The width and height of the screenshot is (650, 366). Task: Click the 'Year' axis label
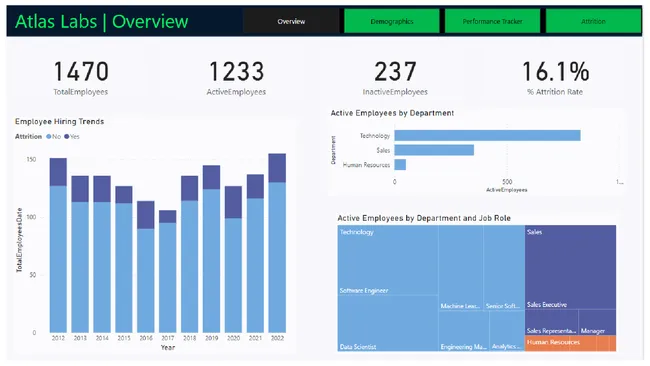tap(167, 347)
